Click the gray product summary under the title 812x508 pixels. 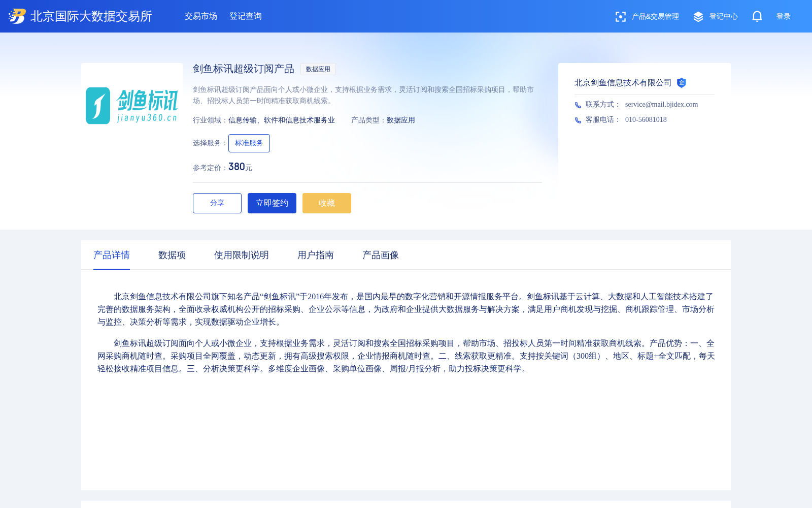point(363,95)
